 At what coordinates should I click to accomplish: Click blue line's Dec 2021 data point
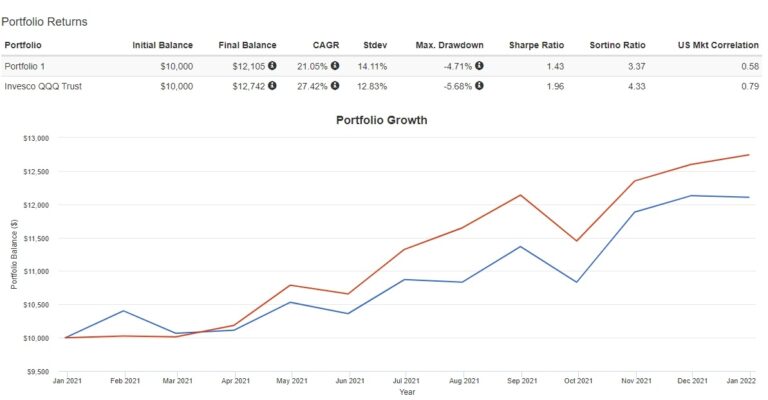pyautogui.click(x=693, y=196)
